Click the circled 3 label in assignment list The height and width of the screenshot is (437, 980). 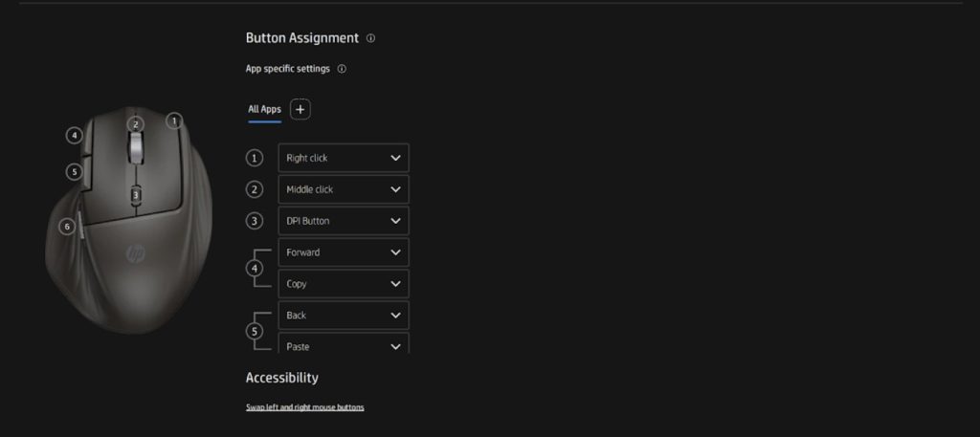pyautogui.click(x=255, y=221)
